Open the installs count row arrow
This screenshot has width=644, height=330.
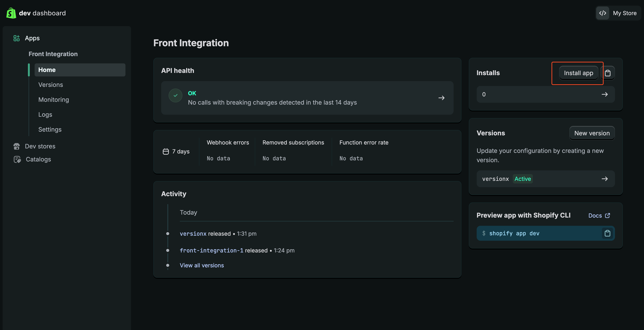coord(605,94)
